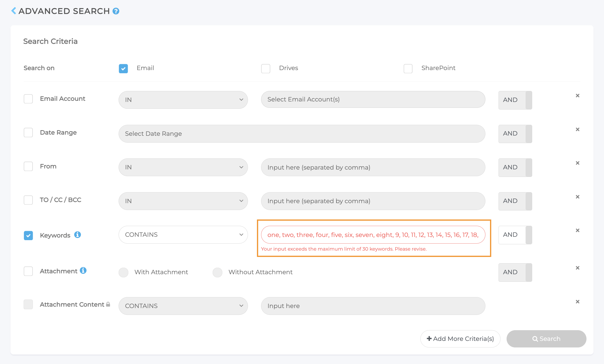The image size is (604, 364).
Task: Remove the Email Account criteria row
Action: [577, 96]
